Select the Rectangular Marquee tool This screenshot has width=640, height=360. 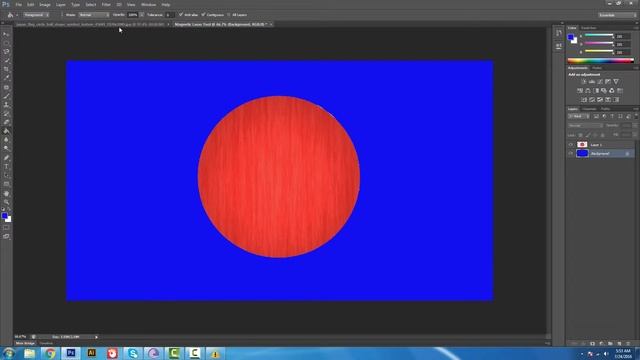tap(6, 43)
